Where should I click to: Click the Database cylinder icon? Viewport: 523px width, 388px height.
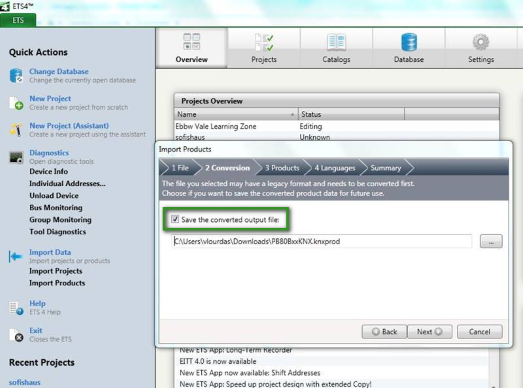point(409,42)
